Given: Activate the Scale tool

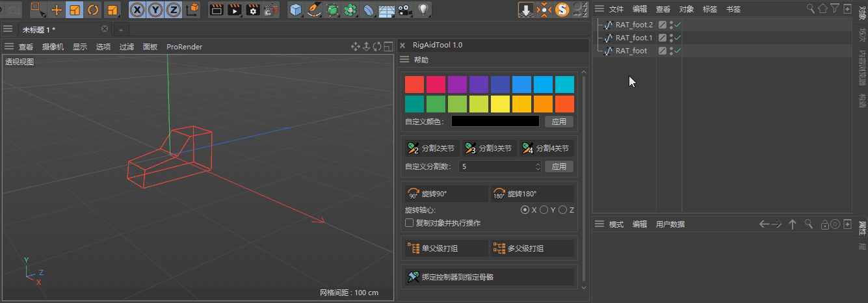Looking at the screenshot, I should (x=75, y=9).
